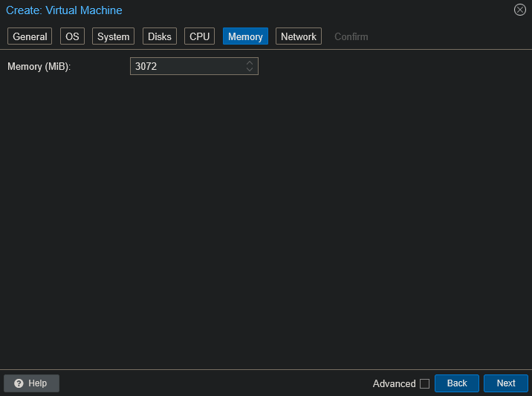Open the OS tab
The image size is (532, 396).
pos(72,36)
